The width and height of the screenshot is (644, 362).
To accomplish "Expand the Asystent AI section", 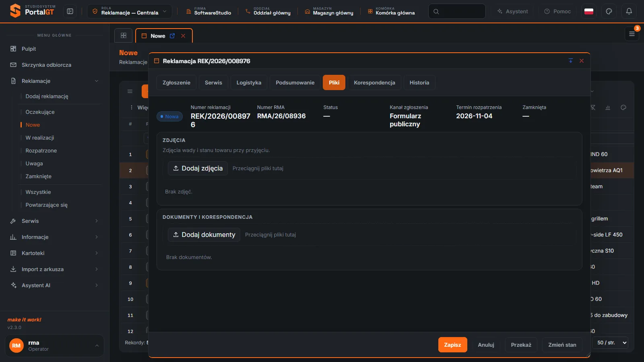I will 55,285.
